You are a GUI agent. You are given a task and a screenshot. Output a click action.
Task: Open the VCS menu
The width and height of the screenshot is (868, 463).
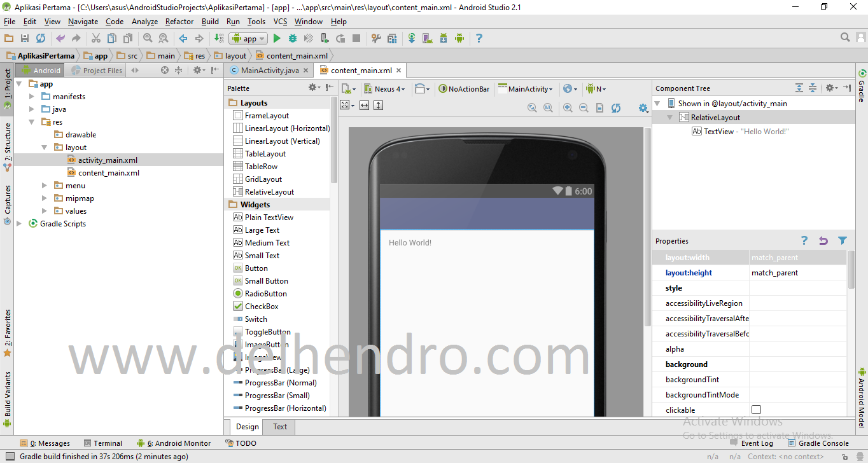coord(280,21)
